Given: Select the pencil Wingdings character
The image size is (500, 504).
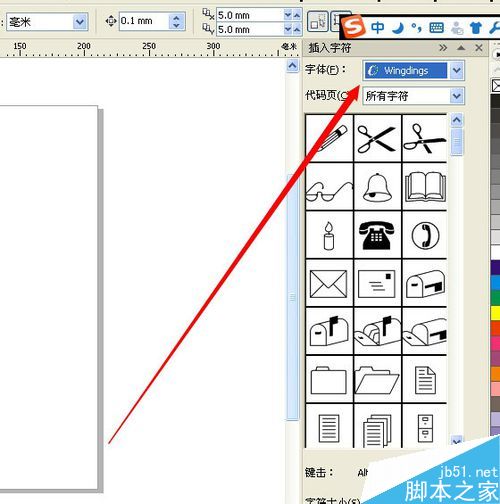Looking at the screenshot, I should pos(329,138).
